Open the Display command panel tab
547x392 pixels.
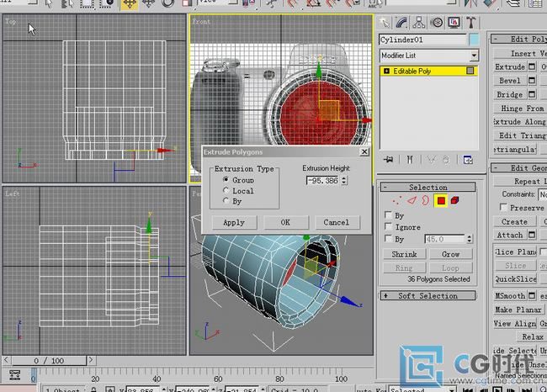pos(454,23)
